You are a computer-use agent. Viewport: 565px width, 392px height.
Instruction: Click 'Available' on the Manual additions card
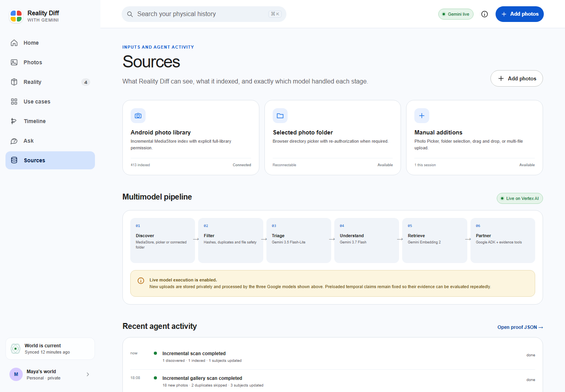click(527, 165)
